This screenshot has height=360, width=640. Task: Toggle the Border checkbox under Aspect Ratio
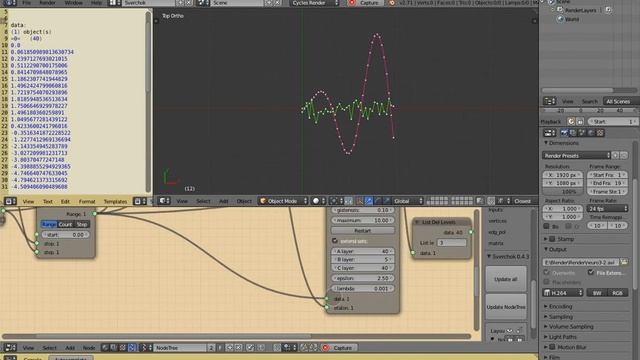click(x=547, y=226)
